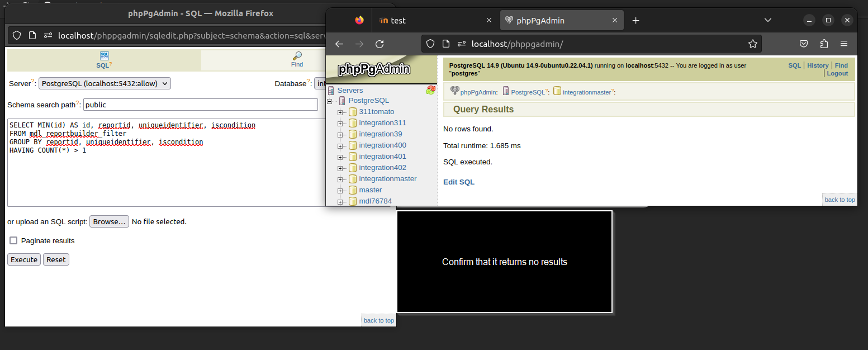Open a new tab with the plus icon

tap(635, 20)
